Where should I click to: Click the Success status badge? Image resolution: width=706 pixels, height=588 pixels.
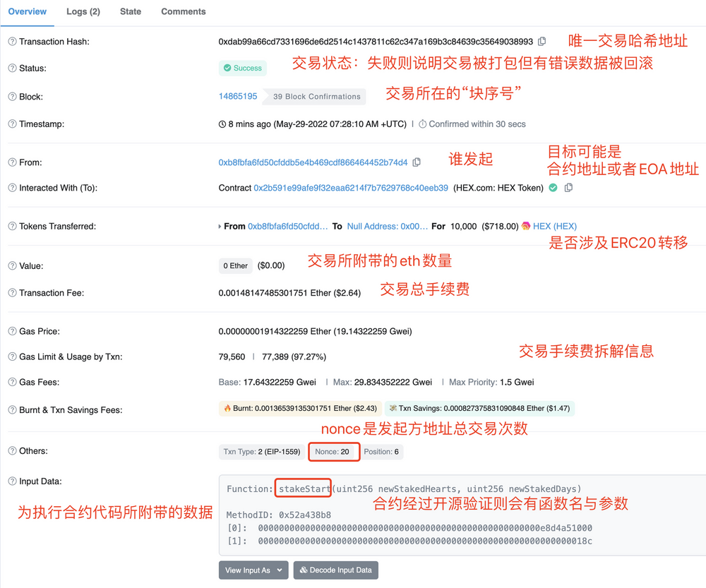pyautogui.click(x=243, y=68)
